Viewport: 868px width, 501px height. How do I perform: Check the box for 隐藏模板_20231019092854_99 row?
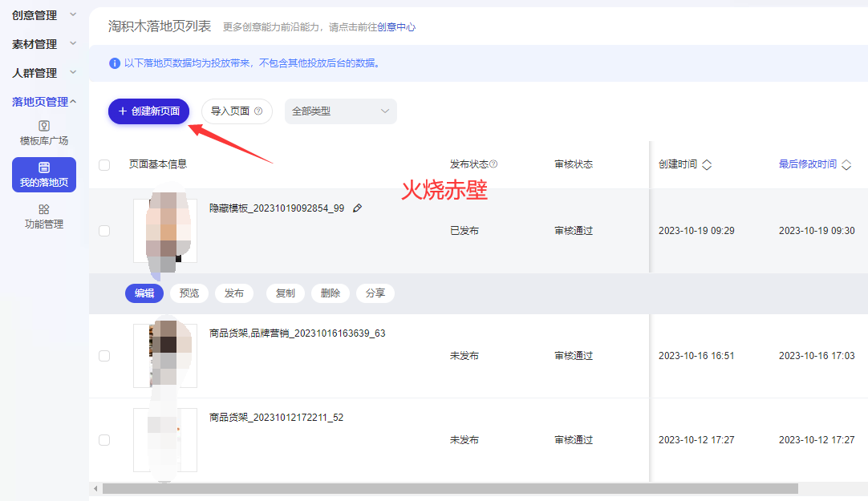point(104,231)
